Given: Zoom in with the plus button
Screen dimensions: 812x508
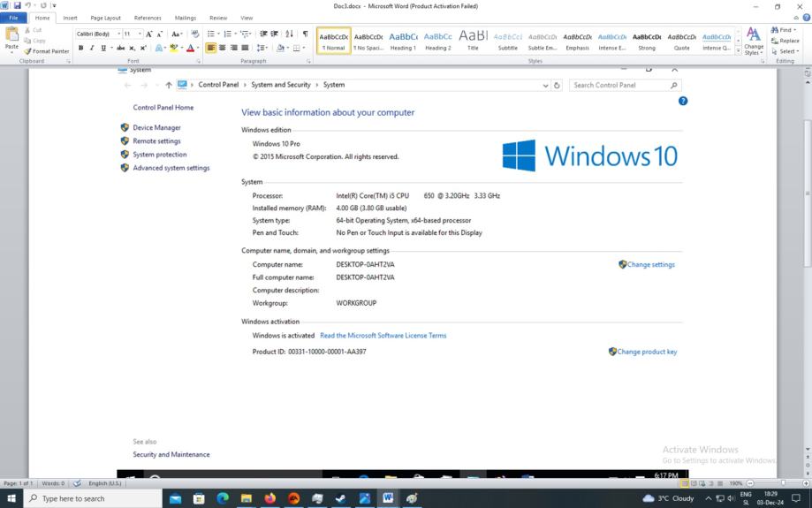Looking at the screenshot, I should tap(806, 483).
